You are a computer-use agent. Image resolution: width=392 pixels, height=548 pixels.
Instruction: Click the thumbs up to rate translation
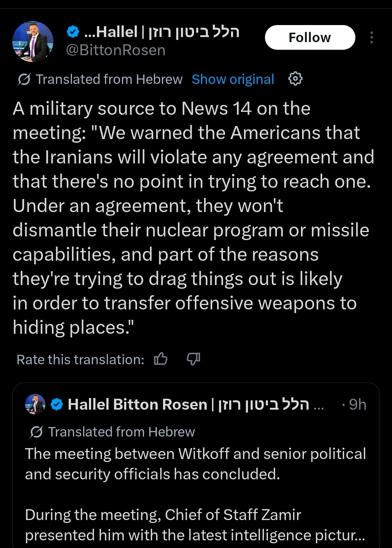tap(161, 359)
